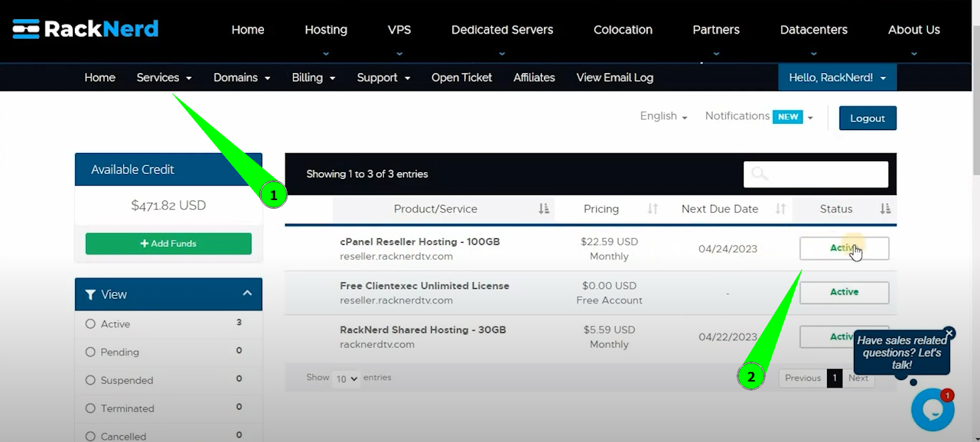Screen dimensions: 980x442
Task: Sort by Pricing column icon
Action: coord(652,209)
